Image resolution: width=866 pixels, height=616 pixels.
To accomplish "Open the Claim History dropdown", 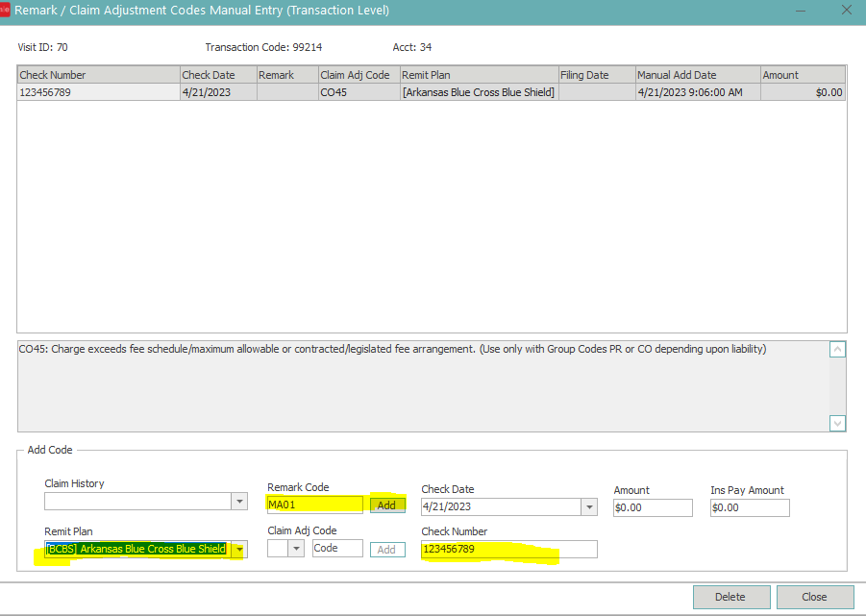I will click(239, 502).
